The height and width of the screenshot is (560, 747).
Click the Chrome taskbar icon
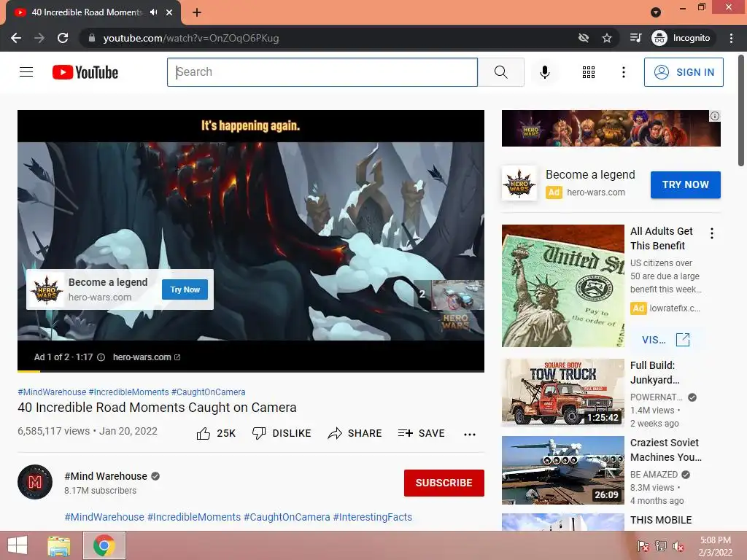point(104,545)
